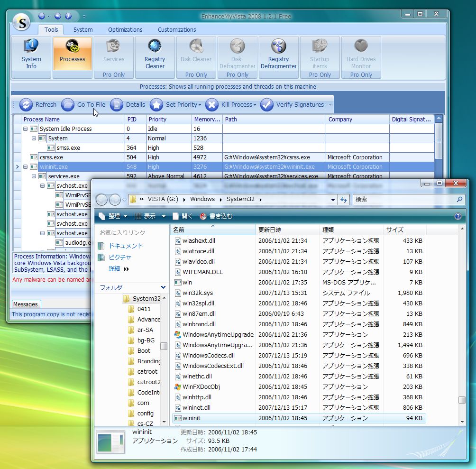Click Go To File button

pos(83,105)
